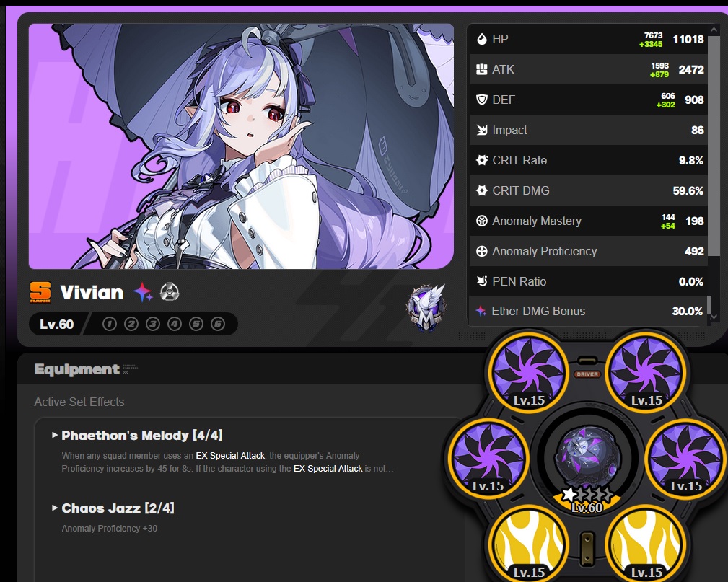
Task: Click the HP droplet stat icon
Action: (x=482, y=39)
